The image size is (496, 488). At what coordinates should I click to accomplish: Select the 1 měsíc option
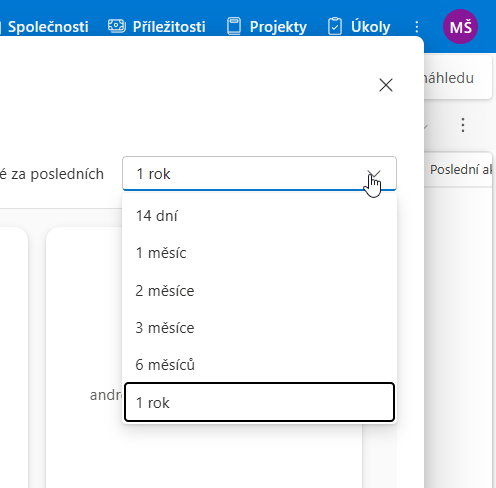click(259, 253)
